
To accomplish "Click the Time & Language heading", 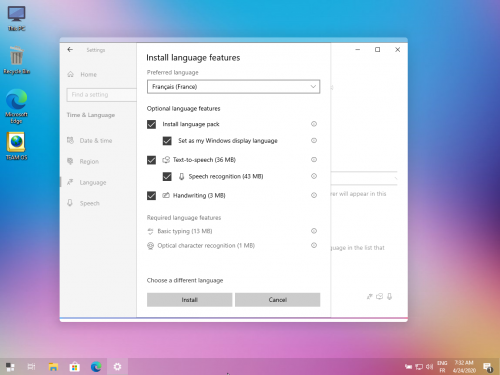I will pyautogui.click(x=91, y=115).
